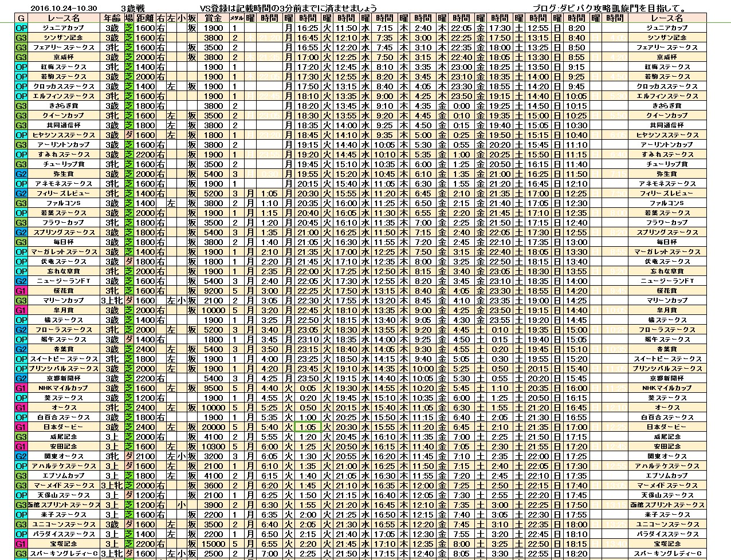Select the 0:00 Friday time in きさらぎ賞 row
The width and height of the screenshot is (731, 560).
click(x=461, y=106)
